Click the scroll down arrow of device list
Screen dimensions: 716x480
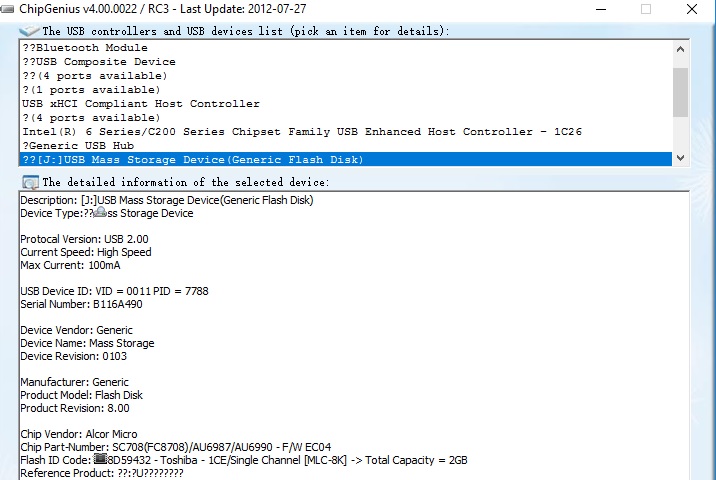pyautogui.click(x=680, y=158)
